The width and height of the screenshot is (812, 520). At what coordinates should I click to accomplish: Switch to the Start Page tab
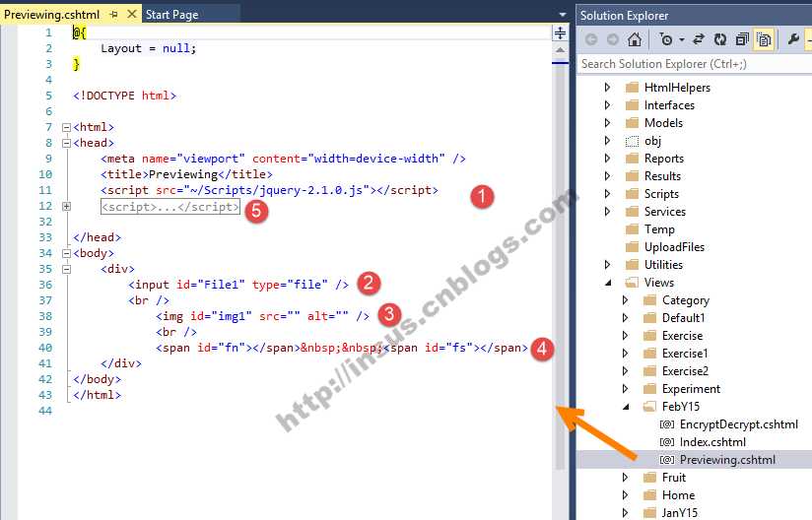[171, 15]
